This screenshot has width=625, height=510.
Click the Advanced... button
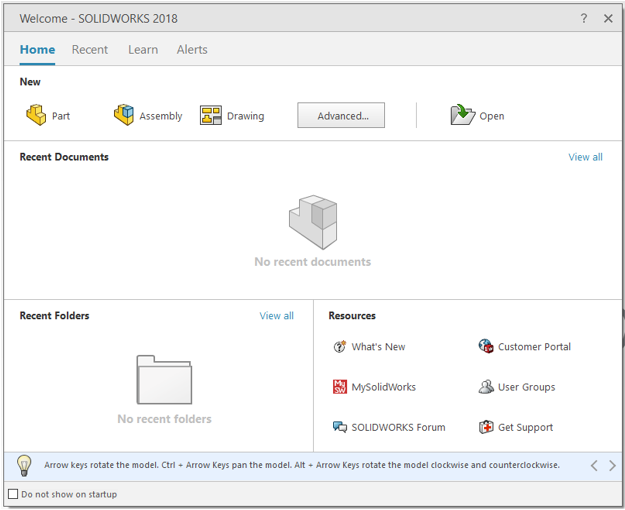[x=341, y=115]
